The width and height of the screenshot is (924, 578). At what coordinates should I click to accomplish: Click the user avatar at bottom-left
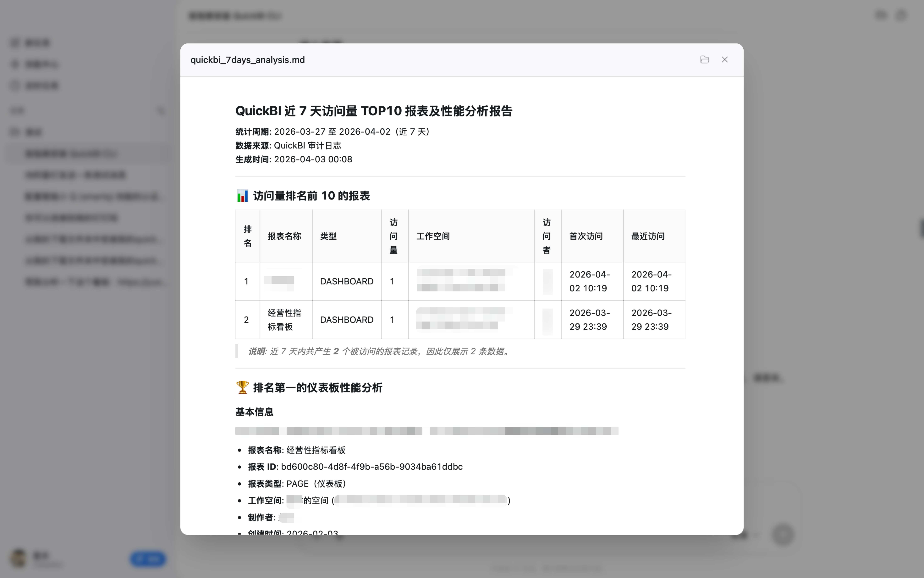(18, 558)
